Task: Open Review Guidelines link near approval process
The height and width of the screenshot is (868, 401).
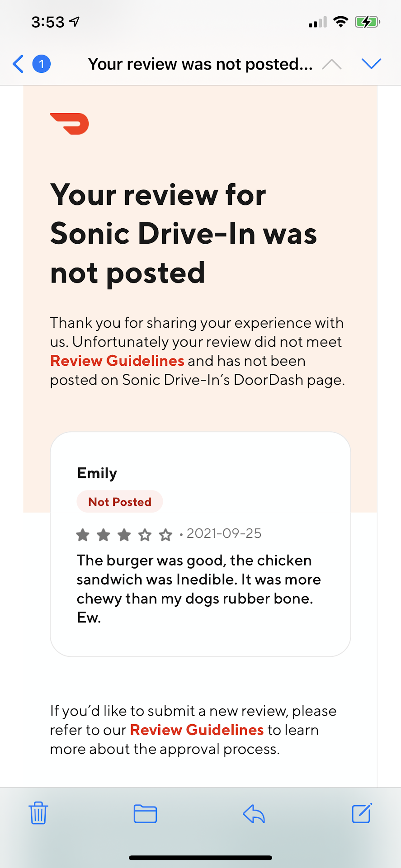Action: point(197,730)
